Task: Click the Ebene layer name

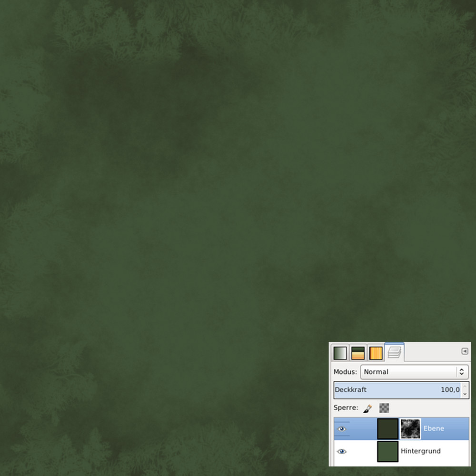Action: [434, 428]
